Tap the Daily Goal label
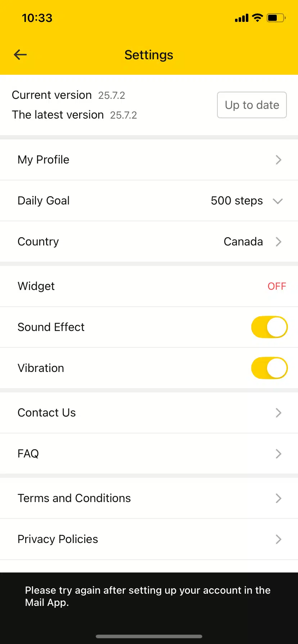The width and height of the screenshot is (298, 644). 44,201
